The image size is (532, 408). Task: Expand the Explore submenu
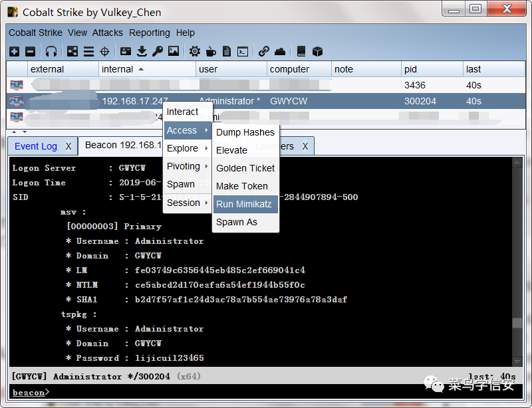188,149
